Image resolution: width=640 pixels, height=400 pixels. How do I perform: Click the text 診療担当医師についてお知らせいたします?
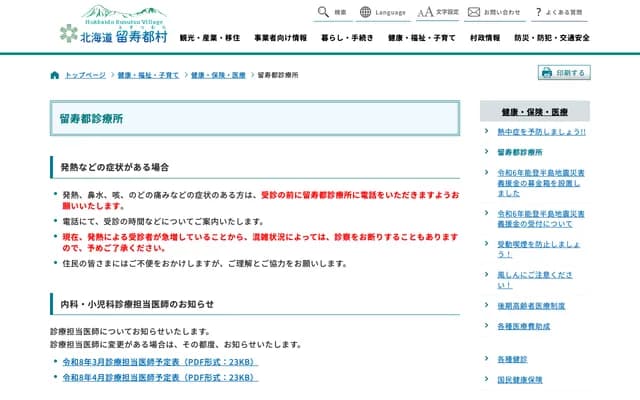pos(131,331)
